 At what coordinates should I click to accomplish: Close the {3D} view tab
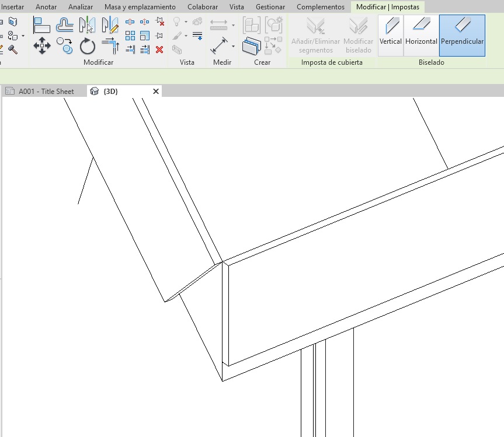pos(156,92)
